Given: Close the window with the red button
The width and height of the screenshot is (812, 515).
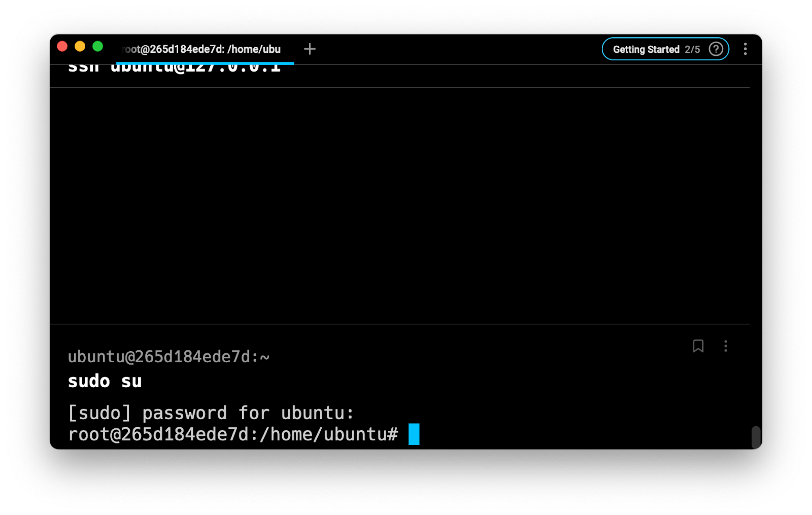Looking at the screenshot, I should click(x=62, y=47).
